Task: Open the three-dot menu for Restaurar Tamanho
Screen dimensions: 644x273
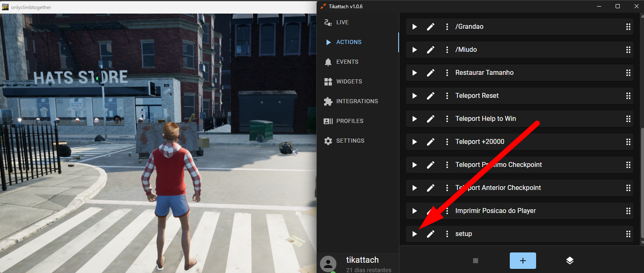Action: (x=447, y=73)
